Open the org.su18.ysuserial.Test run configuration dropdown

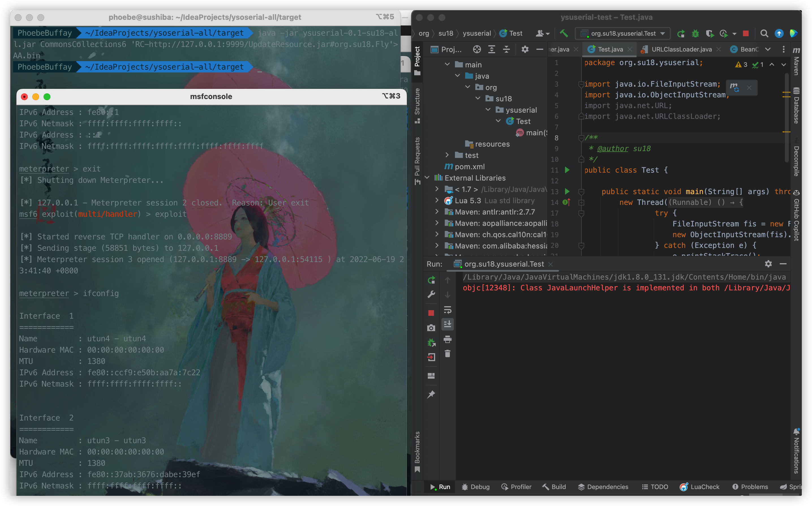click(x=623, y=33)
